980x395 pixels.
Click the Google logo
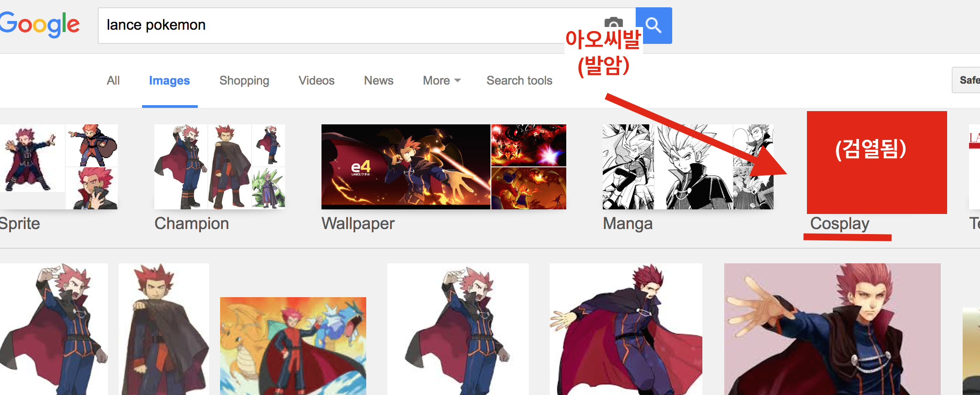coord(39,25)
